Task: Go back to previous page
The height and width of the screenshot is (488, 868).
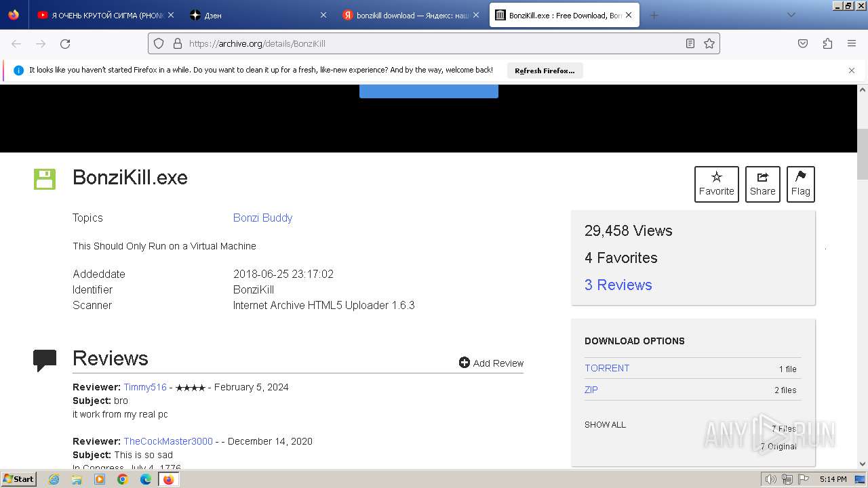Action: [16, 43]
